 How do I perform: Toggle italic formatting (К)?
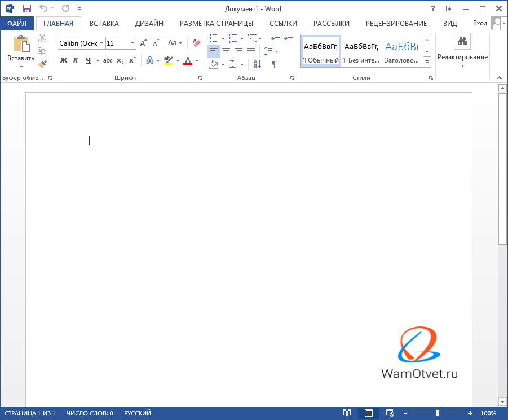coord(76,60)
